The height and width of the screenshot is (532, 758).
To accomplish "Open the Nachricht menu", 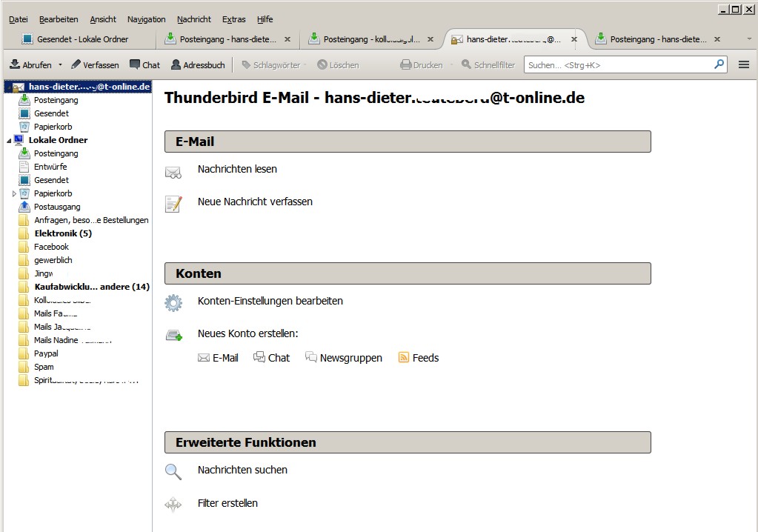I will point(194,19).
